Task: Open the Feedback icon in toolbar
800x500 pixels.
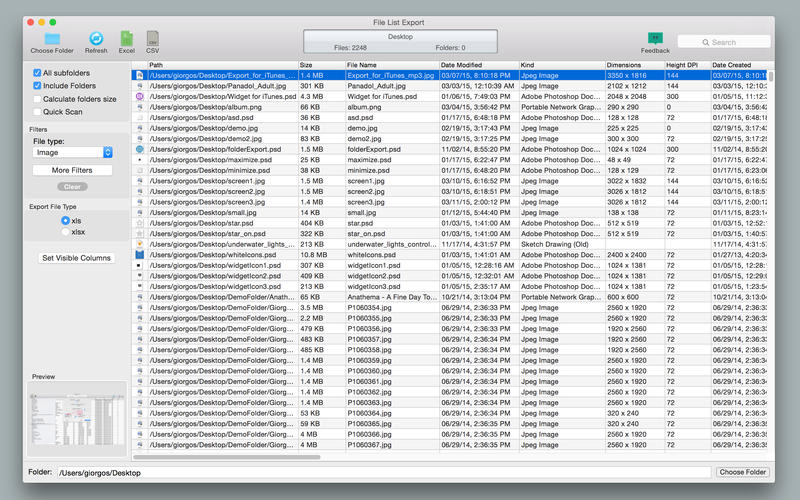Action: click(655, 38)
